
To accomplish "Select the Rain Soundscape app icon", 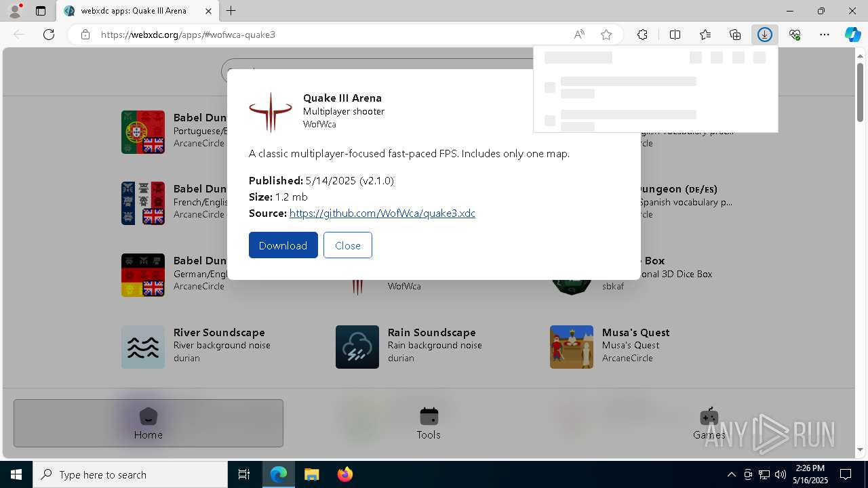I will click(357, 347).
